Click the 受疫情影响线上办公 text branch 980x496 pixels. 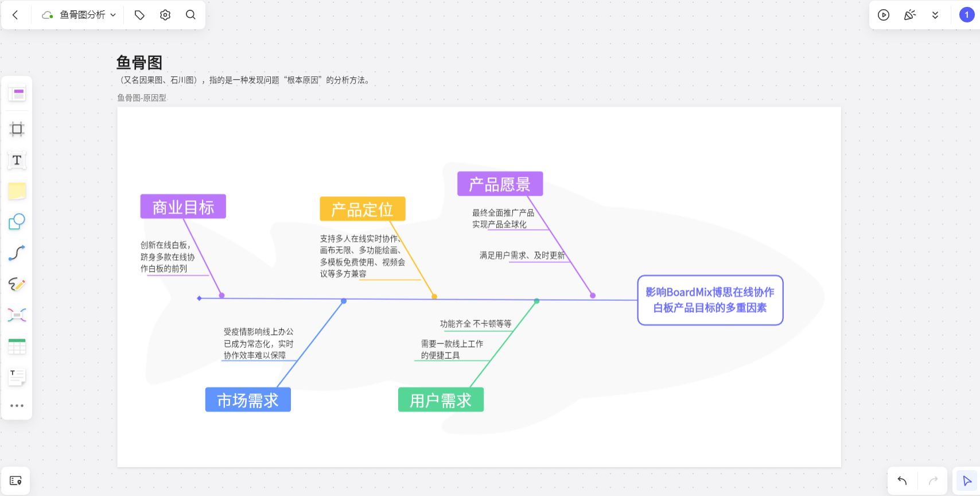(x=258, y=344)
